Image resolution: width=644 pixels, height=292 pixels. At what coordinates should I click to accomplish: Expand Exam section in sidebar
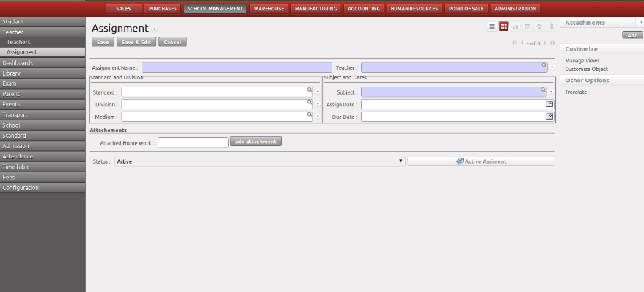[43, 84]
